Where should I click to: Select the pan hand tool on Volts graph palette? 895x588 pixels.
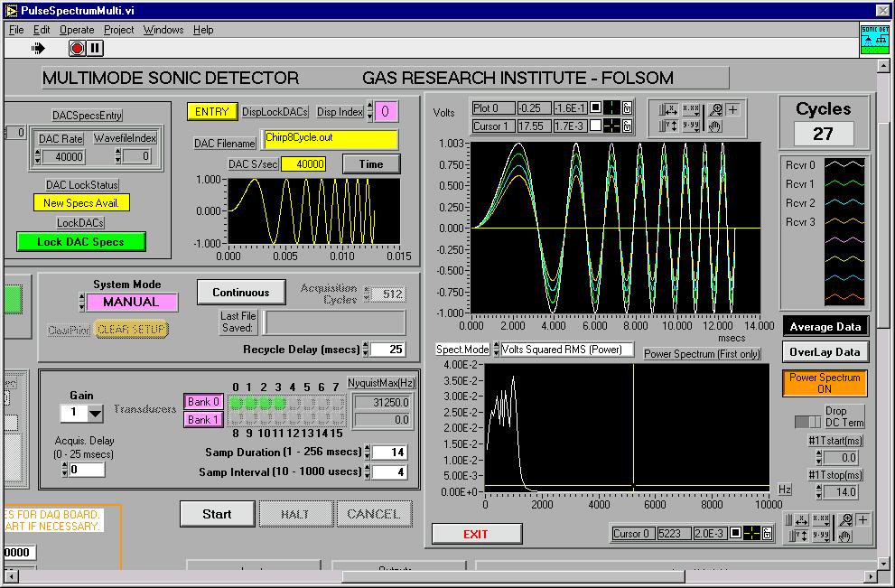[x=716, y=126]
